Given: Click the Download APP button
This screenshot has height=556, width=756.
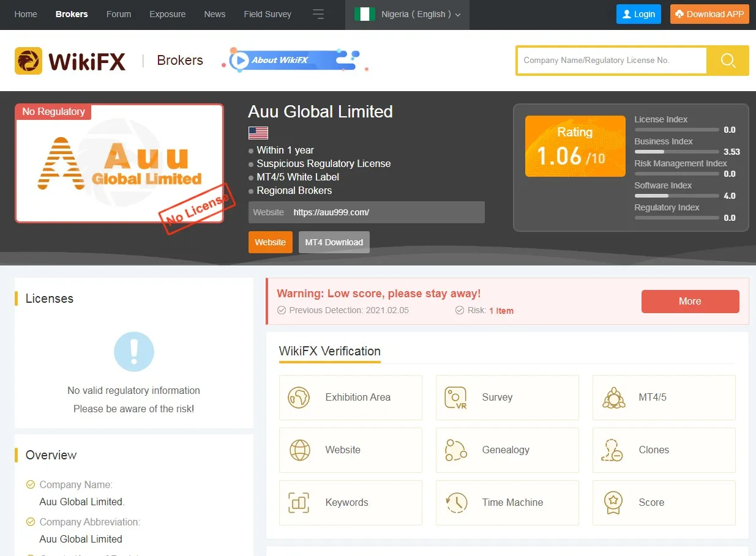Looking at the screenshot, I should click(x=709, y=14).
